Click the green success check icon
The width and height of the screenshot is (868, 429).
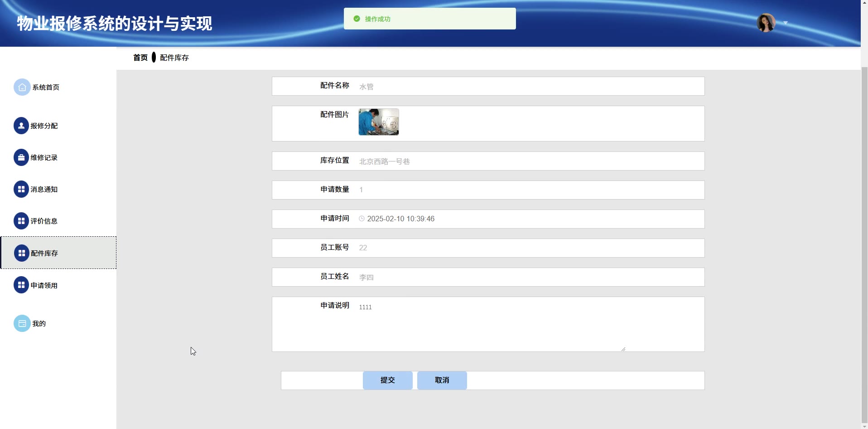point(357,19)
